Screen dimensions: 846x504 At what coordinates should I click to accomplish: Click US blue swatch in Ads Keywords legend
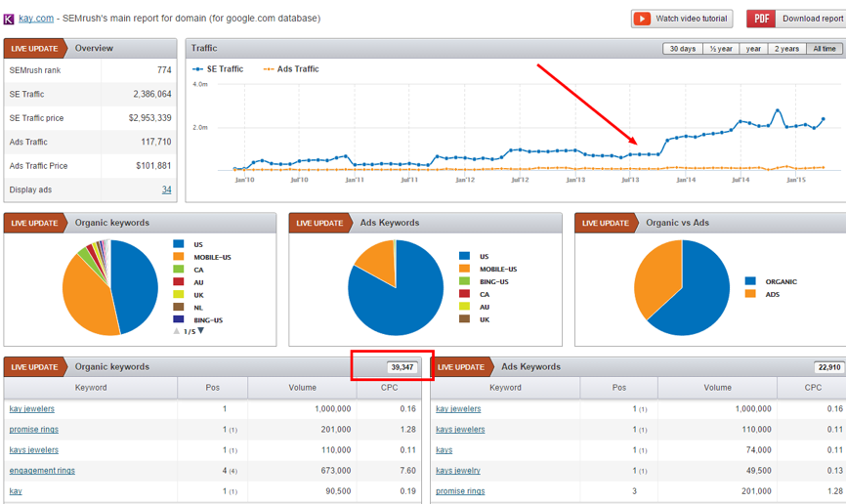point(465,256)
